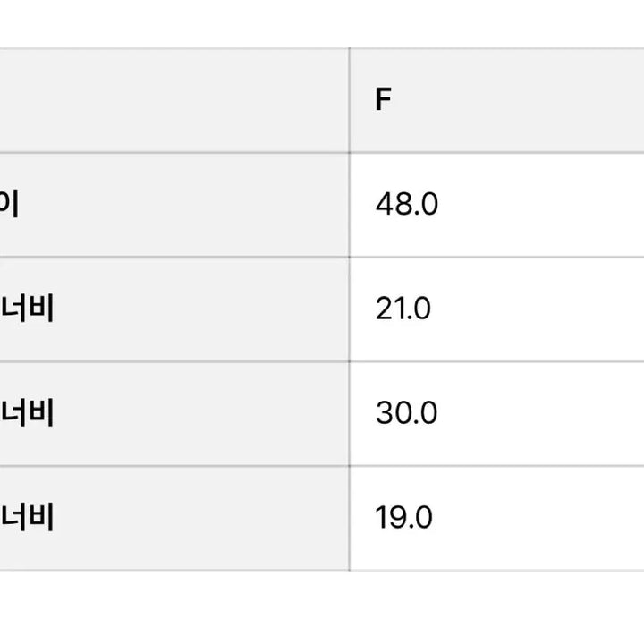644x644 pixels.
Task: Click the F size column header
Action: click(383, 100)
